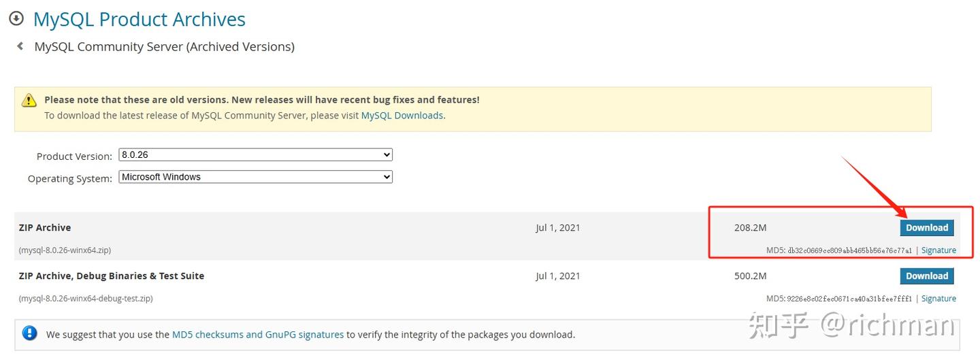980x364 pixels.
Task: Click the MD5 hash of the debug-test archive
Action: tap(849, 299)
